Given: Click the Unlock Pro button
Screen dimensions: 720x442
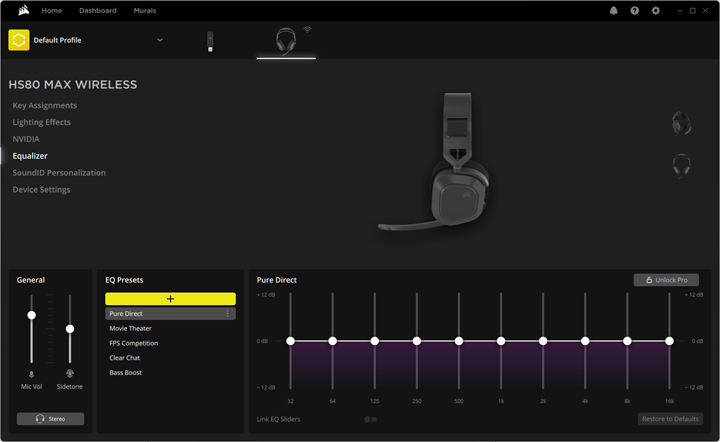Looking at the screenshot, I should pos(666,280).
